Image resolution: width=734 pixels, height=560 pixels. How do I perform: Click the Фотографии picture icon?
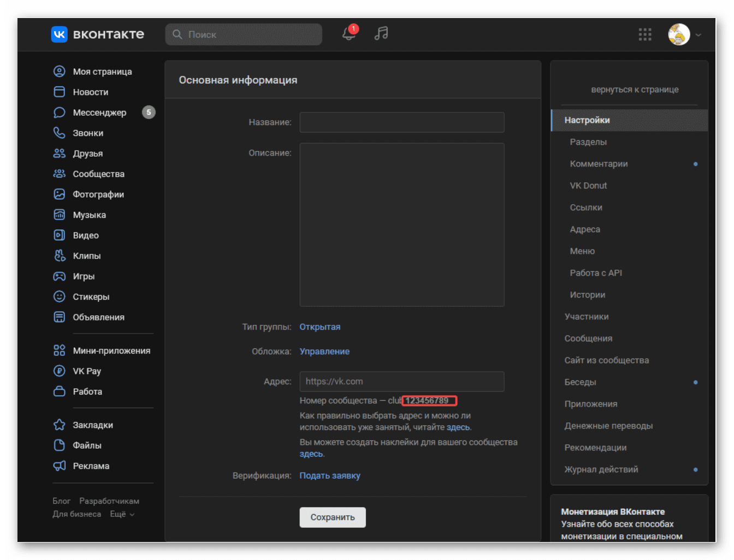[x=59, y=194]
